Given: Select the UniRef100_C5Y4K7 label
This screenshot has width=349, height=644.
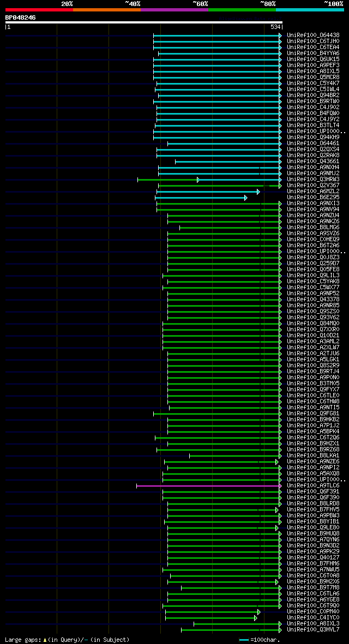Looking at the screenshot, I should tap(313, 84).
